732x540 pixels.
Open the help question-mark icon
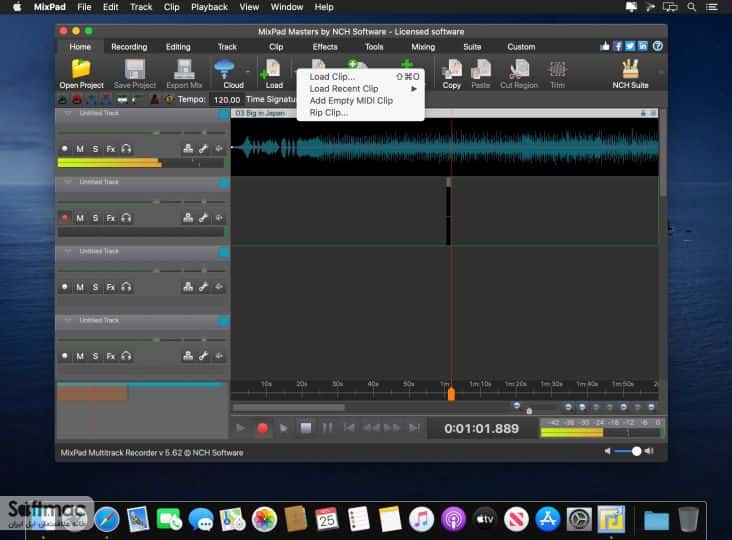tap(657, 46)
